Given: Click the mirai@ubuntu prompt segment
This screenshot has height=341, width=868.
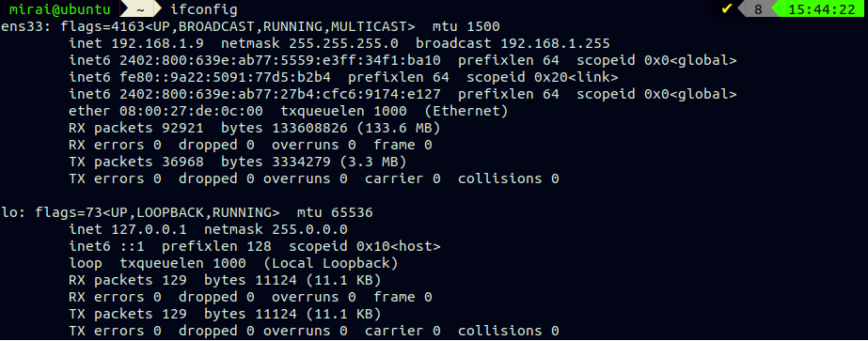Looking at the screenshot, I should [x=59, y=8].
